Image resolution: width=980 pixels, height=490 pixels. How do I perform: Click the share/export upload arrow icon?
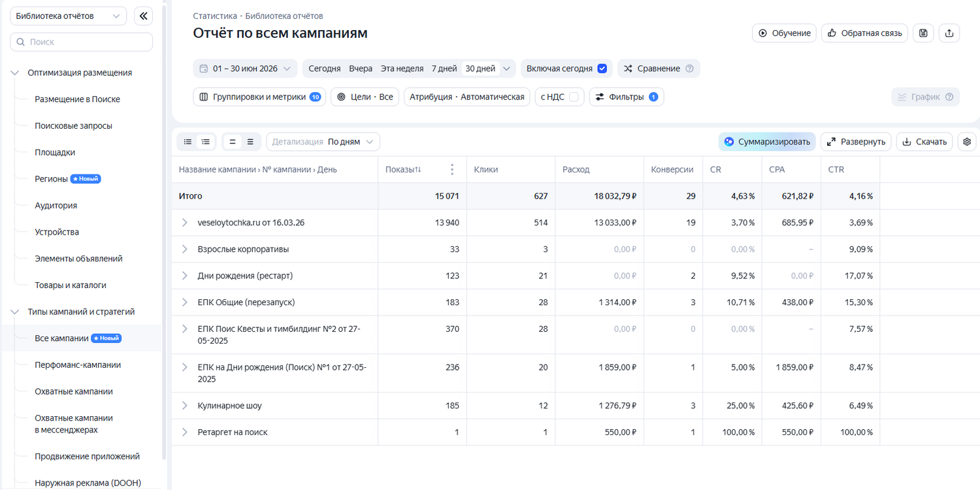[949, 33]
